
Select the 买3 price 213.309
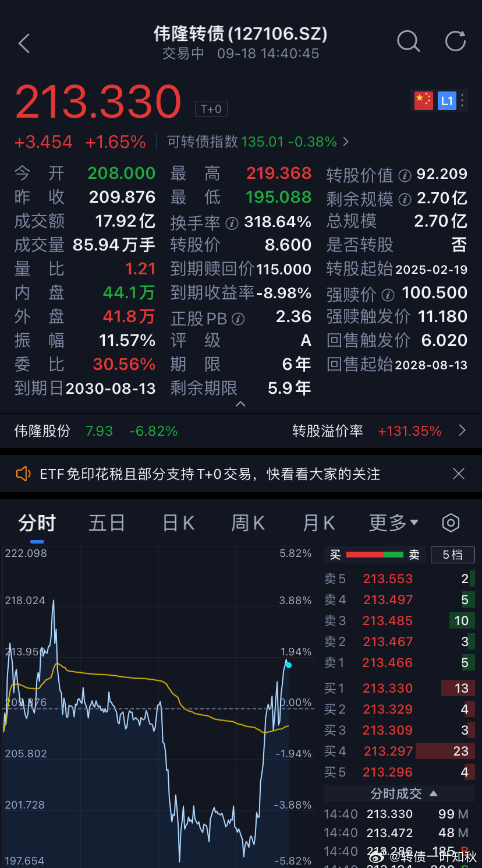click(x=388, y=731)
